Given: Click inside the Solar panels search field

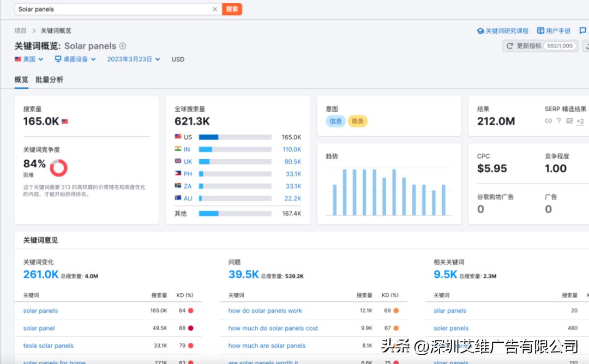Looking at the screenshot, I should 109,9.
